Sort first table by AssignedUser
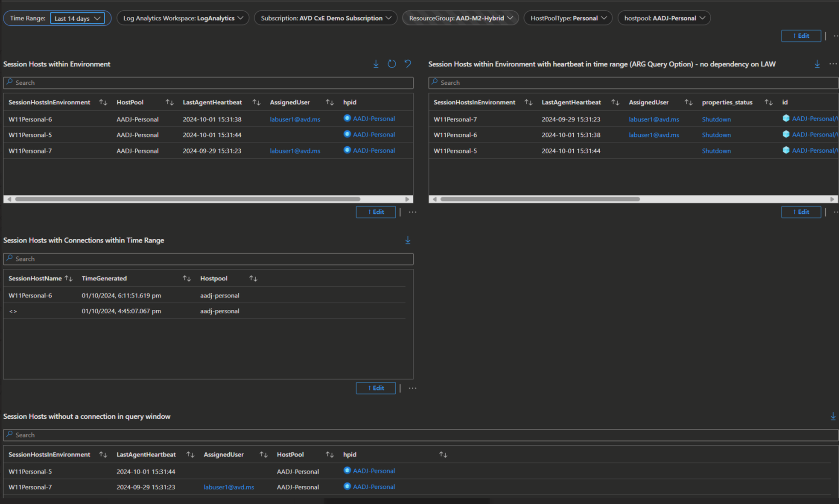This screenshot has height=504, width=839. (x=329, y=102)
